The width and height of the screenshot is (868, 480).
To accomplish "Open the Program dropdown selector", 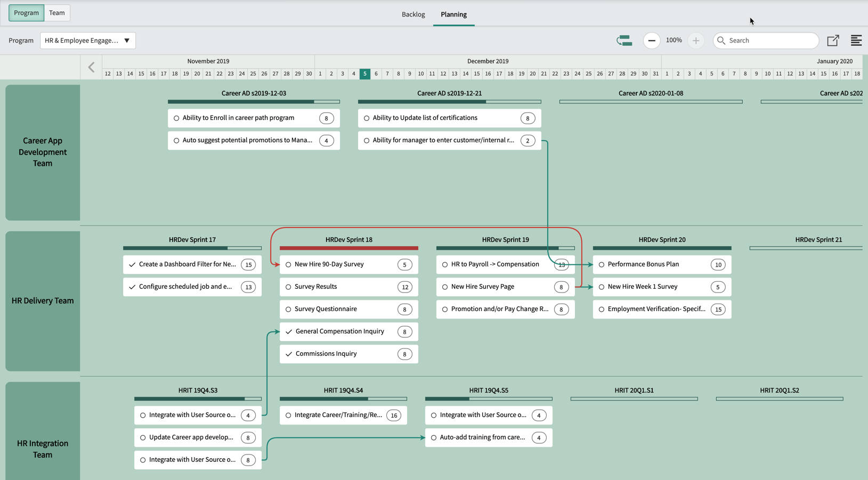I will pyautogui.click(x=88, y=40).
